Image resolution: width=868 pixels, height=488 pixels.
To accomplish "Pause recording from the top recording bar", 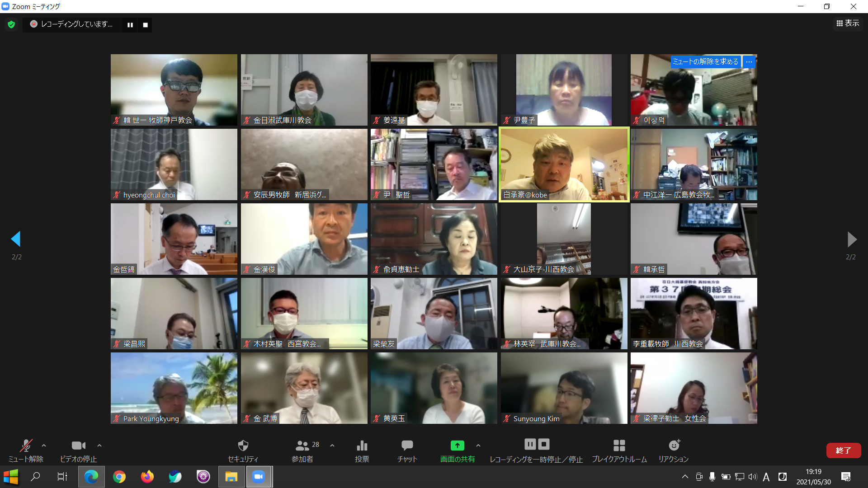I will (130, 25).
